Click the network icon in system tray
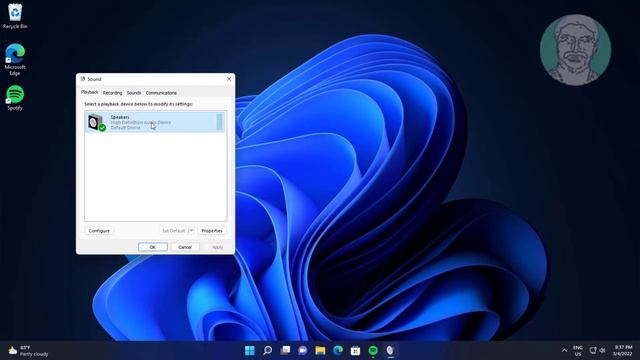Viewport: 640px width, 360px height. 593,350
